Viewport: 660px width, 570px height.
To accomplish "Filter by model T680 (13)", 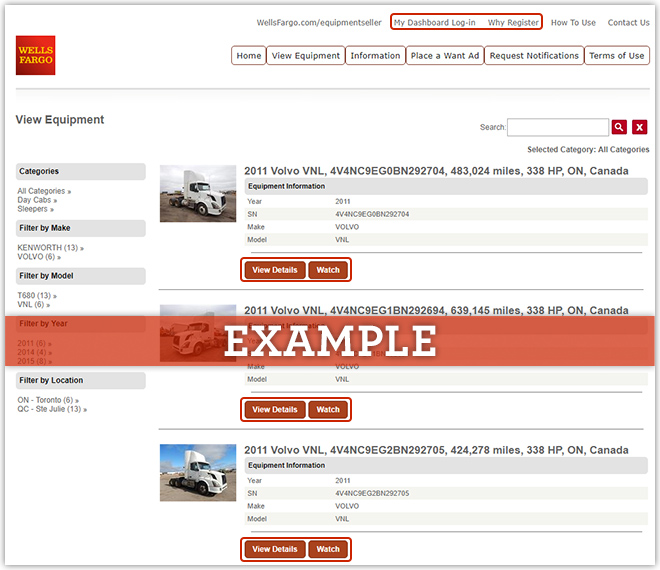I will pyautogui.click(x=37, y=296).
